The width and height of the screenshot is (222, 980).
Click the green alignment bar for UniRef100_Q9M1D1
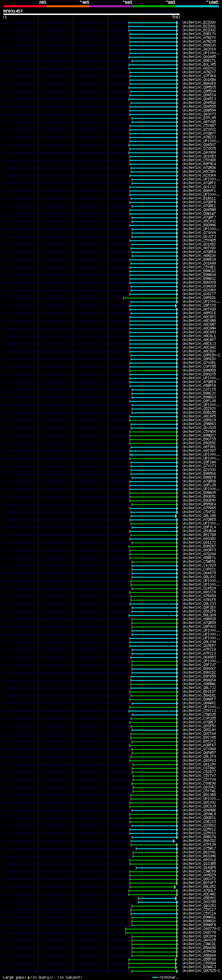pyautogui.click(x=150, y=298)
